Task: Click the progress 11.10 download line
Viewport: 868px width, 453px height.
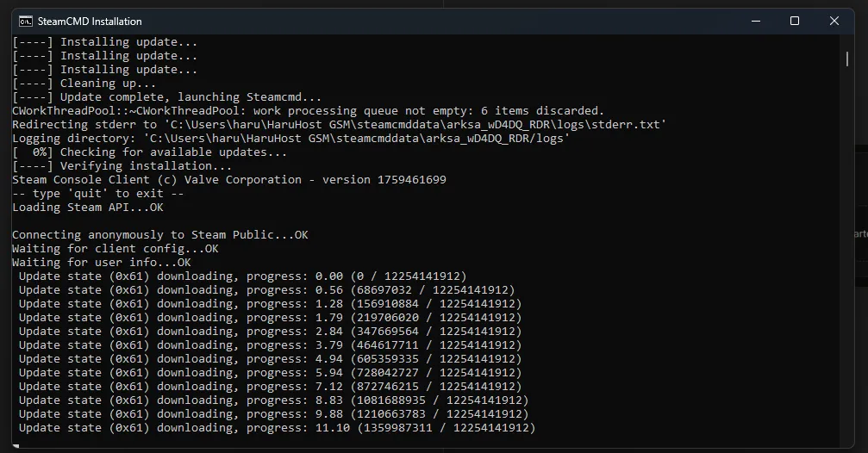Action: point(278,428)
